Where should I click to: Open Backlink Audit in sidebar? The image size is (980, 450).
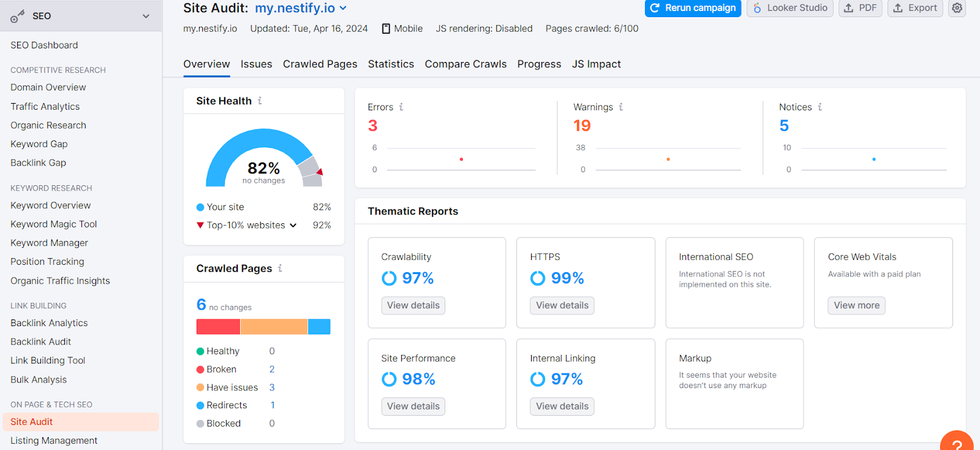(x=41, y=342)
